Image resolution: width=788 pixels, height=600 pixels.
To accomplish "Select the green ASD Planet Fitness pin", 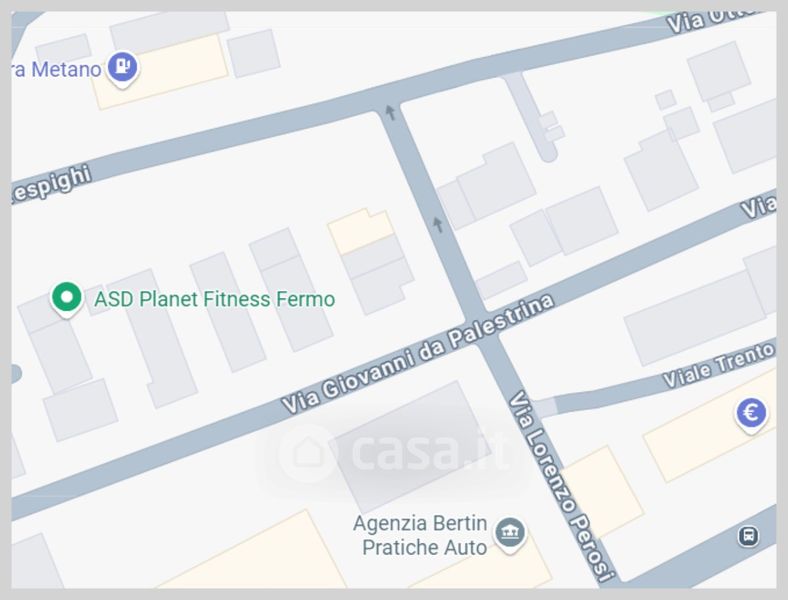I will pyautogui.click(x=66, y=298).
